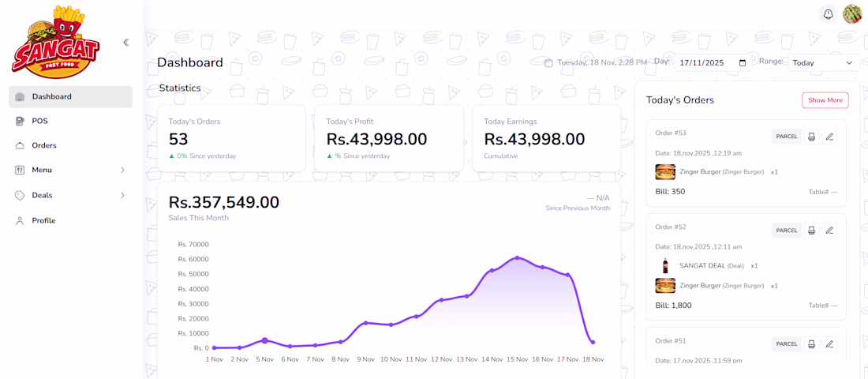This screenshot has width=868, height=379.
Task: Click PARCEL tag on order #53
Action: (787, 137)
